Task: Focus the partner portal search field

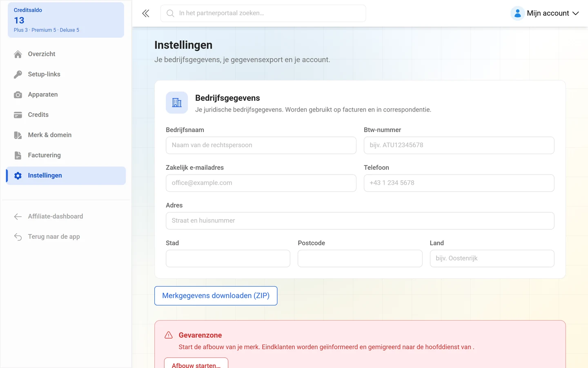Action: [263, 13]
